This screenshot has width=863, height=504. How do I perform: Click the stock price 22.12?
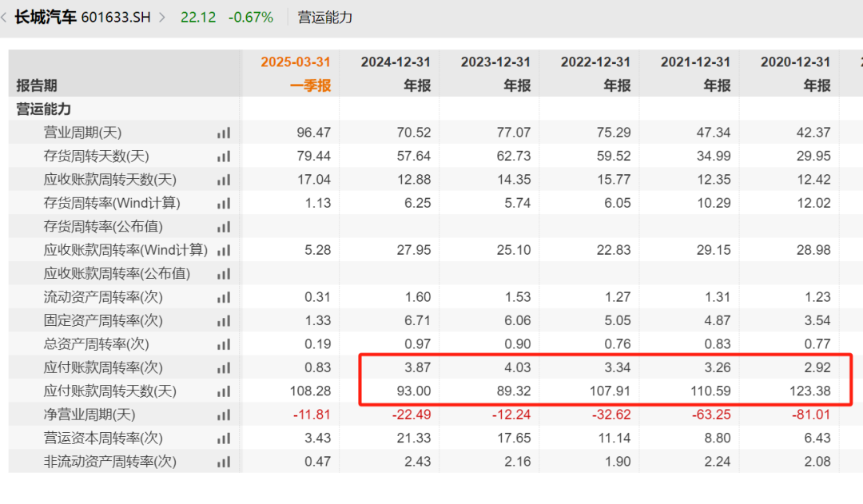pyautogui.click(x=198, y=18)
